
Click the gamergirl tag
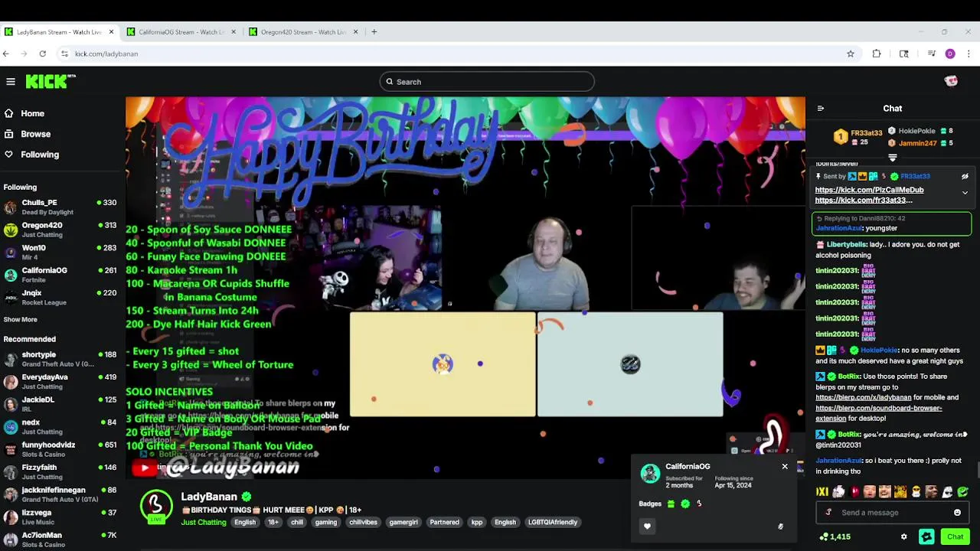point(403,522)
